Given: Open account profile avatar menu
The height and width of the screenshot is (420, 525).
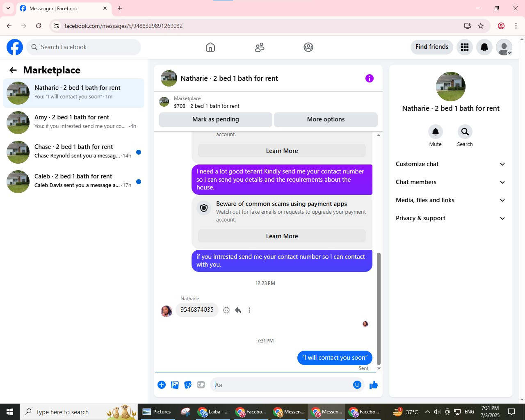Looking at the screenshot, I should [504, 47].
